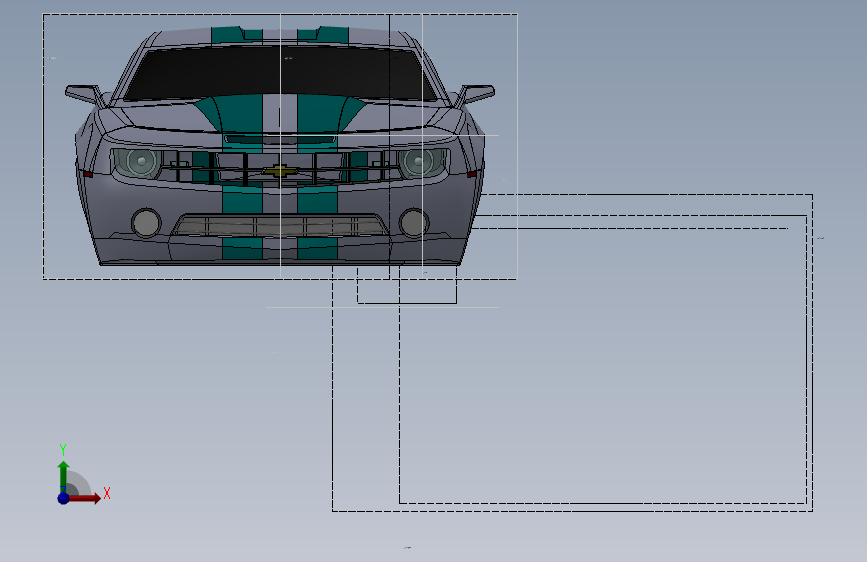867x562 pixels.
Task: Select the round fog light on the screen's right
Action: pos(414,223)
